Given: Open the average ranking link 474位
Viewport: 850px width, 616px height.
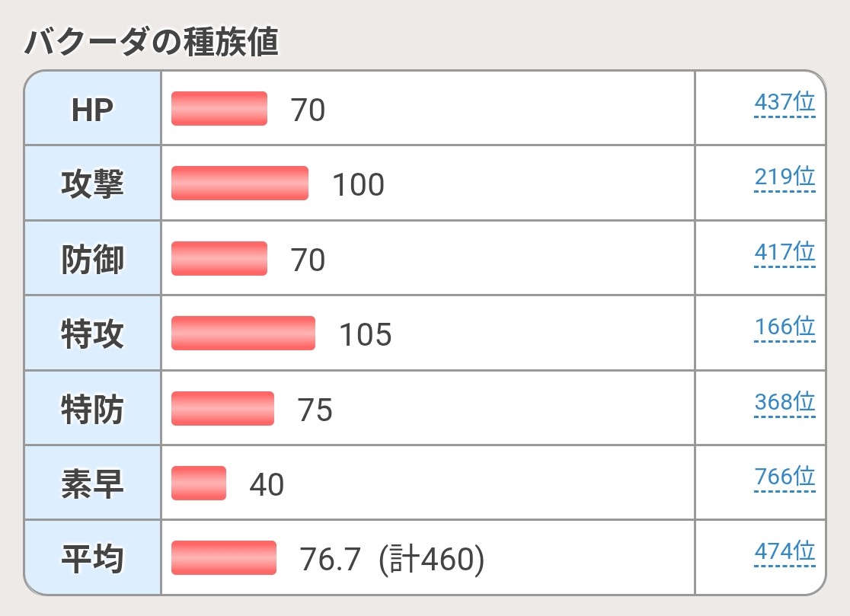Looking at the screenshot, I should coord(784,552).
